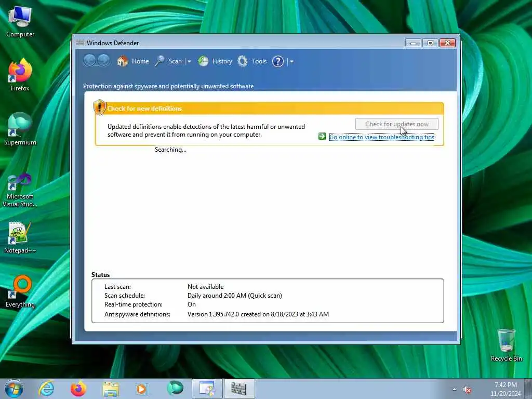The width and height of the screenshot is (532, 399).
Task: Select the Recycle Bin desktop icon
Action: click(506, 345)
